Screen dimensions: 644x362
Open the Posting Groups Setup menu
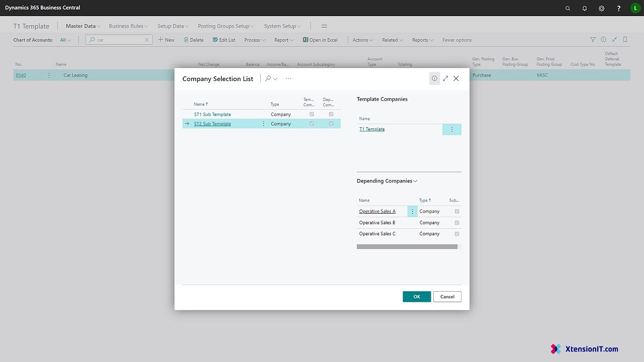pyautogui.click(x=226, y=26)
